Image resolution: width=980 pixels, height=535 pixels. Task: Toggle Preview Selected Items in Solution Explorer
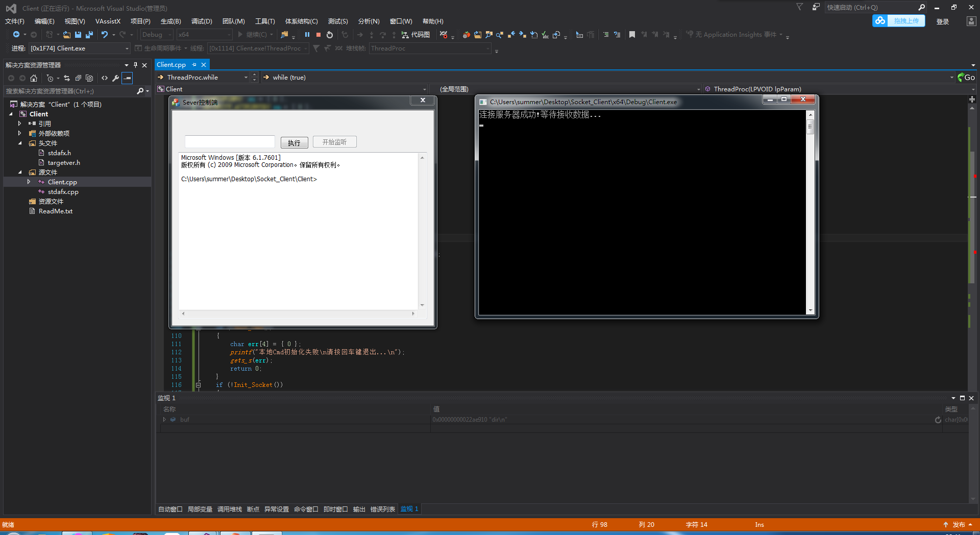(x=128, y=78)
